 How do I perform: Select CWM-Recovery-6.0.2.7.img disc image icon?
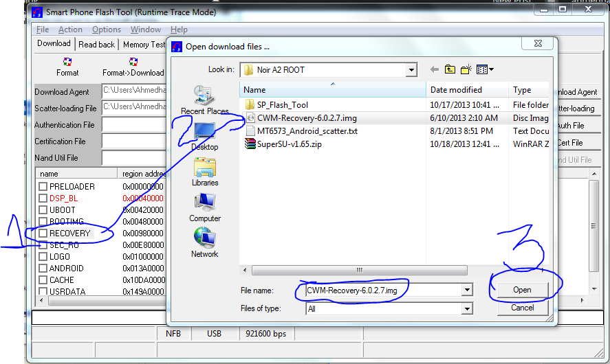pos(250,117)
